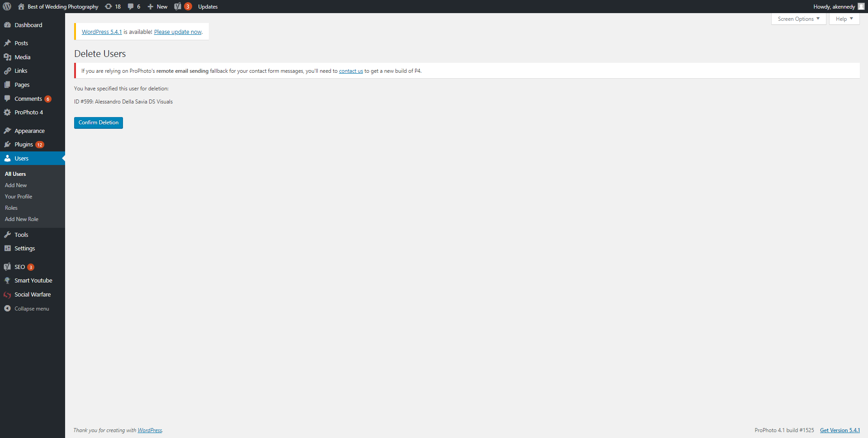Image resolution: width=868 pixels, height=438 pixels.
Task: Open Add New Role submenu item
Action: 22,219
